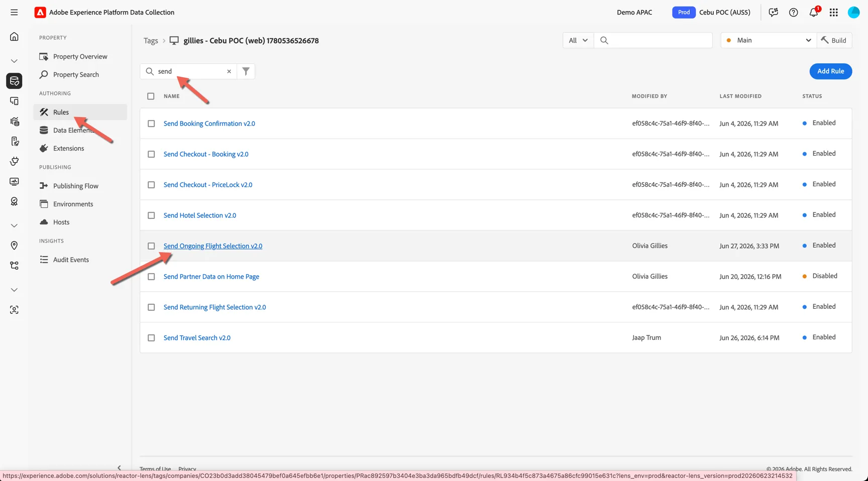Click the Adobe logo icon
The height and width of the screenshot is (481, 868).
click(x=40, y=13)
